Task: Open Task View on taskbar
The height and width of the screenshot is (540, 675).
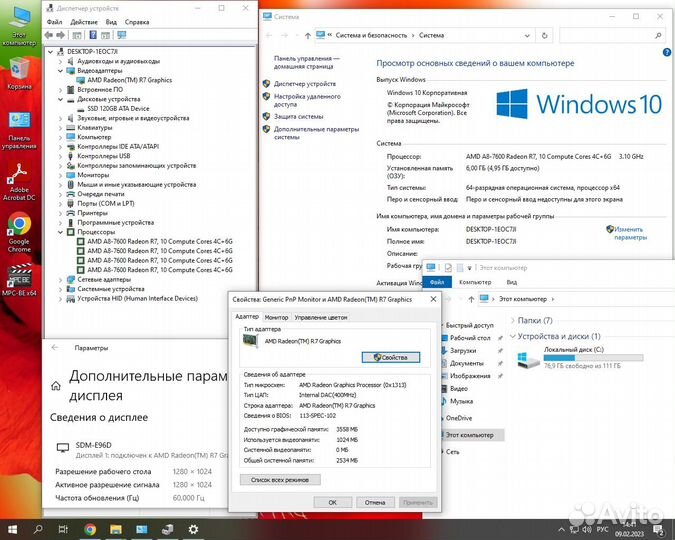Action: point(63,529)
